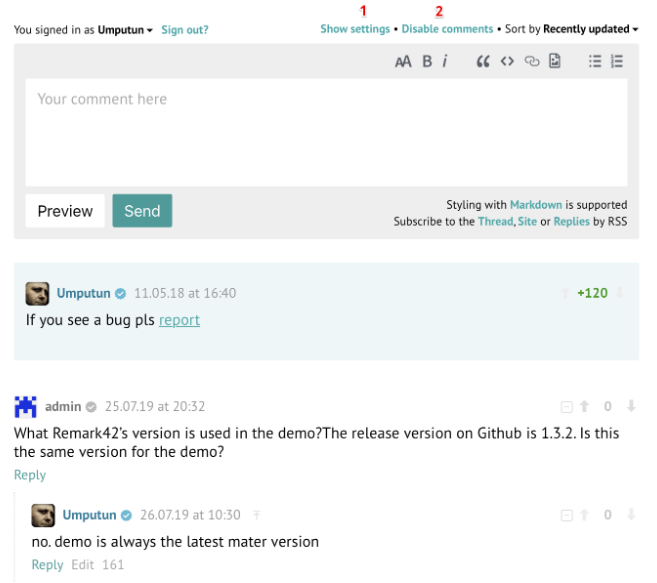Collapse Umputun's 26.07.19 reply thread

tap(566, 515)
